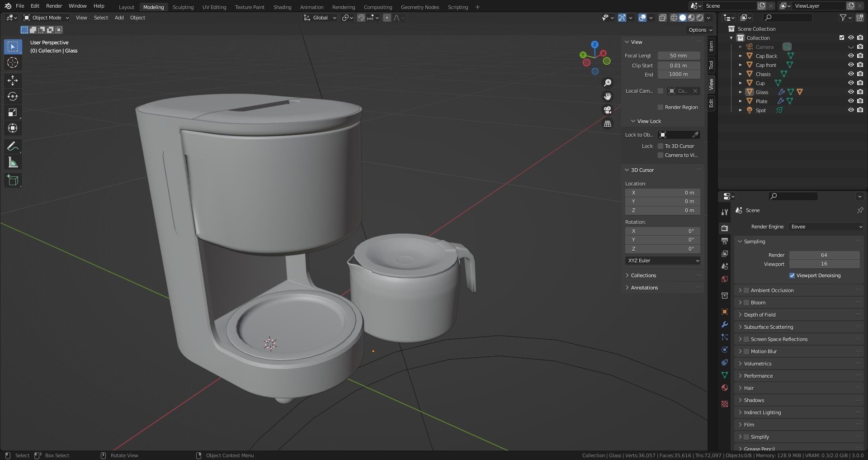
Task: Open the World properties tab icon
Action: click(725, 279)
